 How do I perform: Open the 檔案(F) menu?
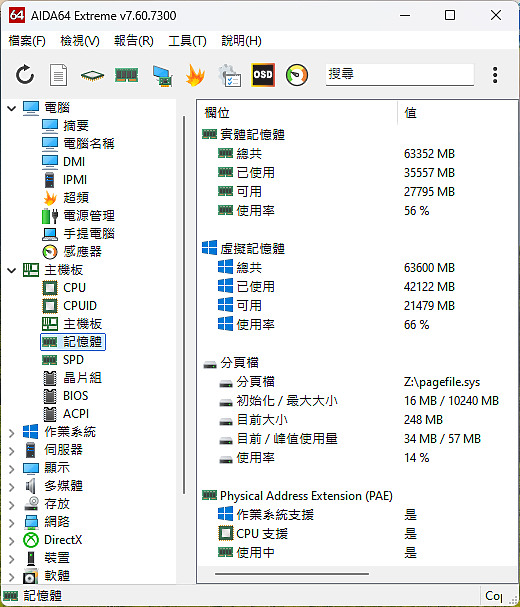click(x=27, y=40)
